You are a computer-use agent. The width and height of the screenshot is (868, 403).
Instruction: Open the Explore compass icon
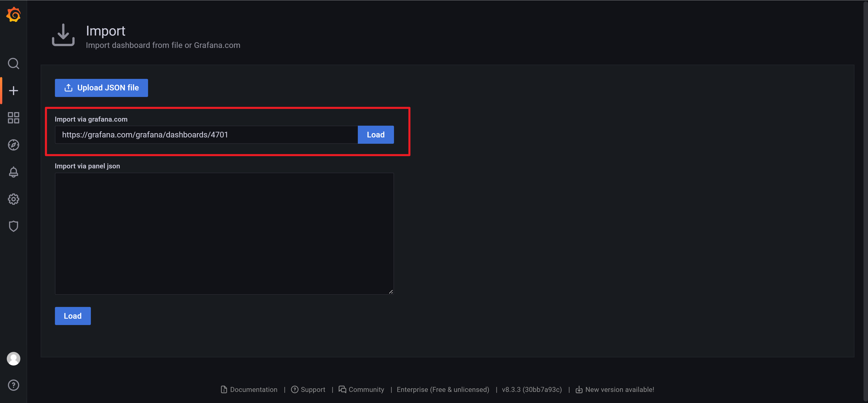pos(14,145)
